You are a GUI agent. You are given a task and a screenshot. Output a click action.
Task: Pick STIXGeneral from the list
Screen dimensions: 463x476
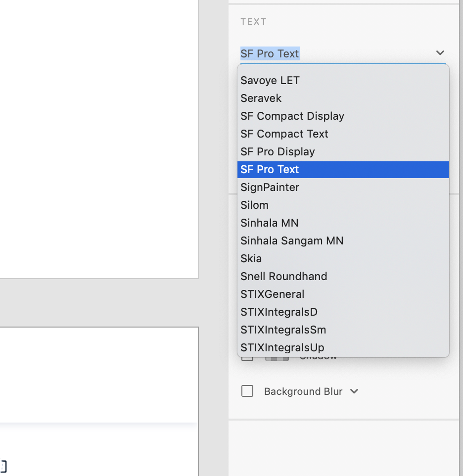coord(273,294)
